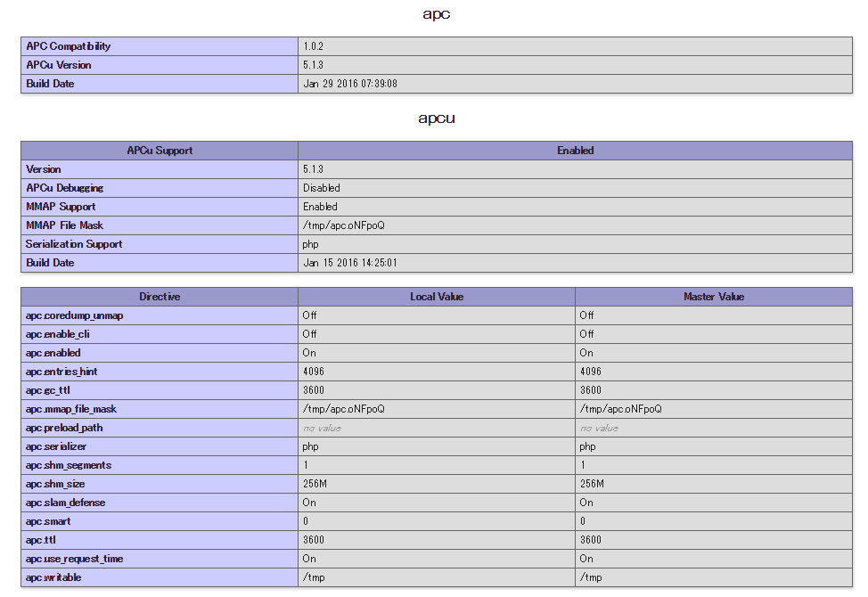868x597 pixels.
Task: Click the "Enabled" header cell
Action: tap(575, 151)
